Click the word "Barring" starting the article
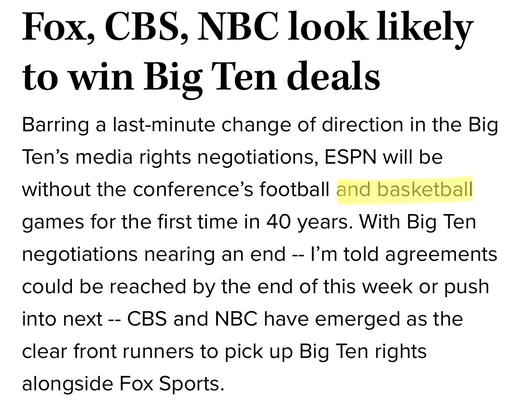526x420 pixels. [x=56, y=125]
